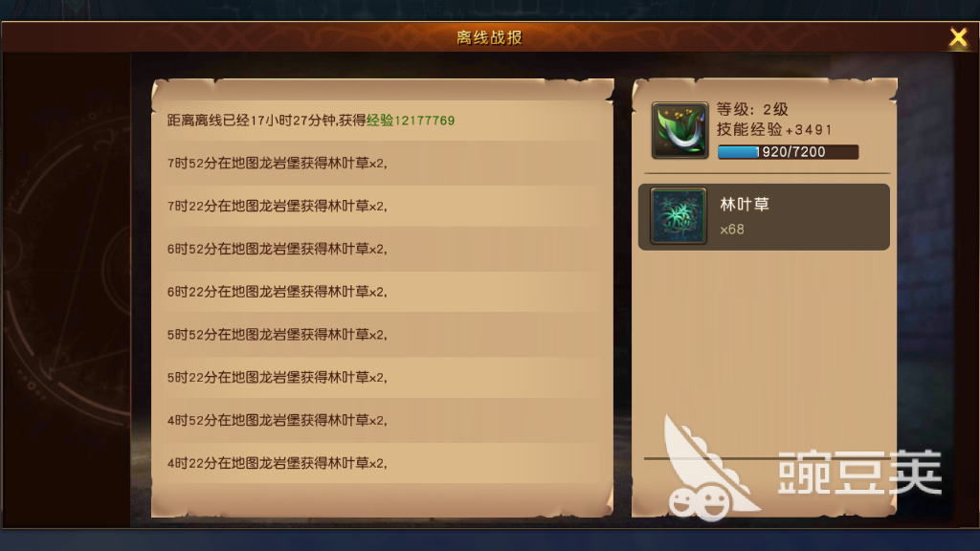The height and width of the screenshot is (551, 980).
Task: Select the 7时52分 林叶草 log entry
Action: (x=383, y=163)
